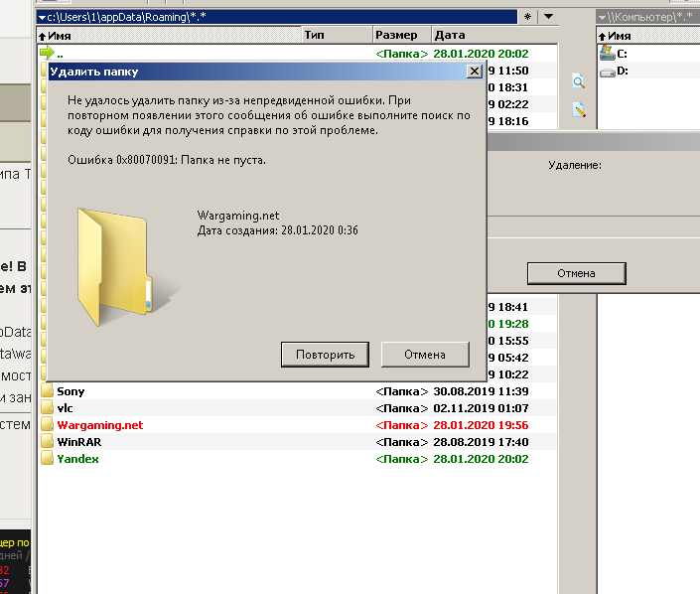The image size is (700, 594).
Task: Sort left panel by Имя column
Action: point(169,36)
